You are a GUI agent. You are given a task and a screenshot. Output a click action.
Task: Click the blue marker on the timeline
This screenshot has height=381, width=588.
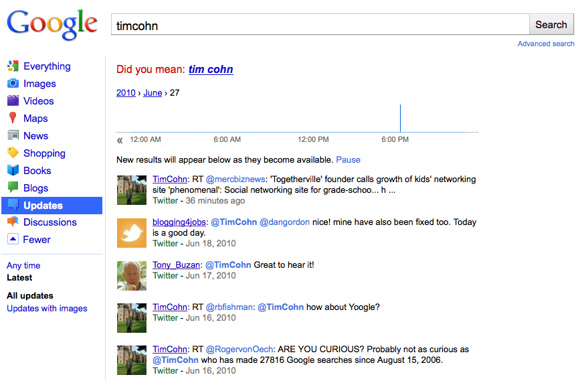(x=400, y=119)
